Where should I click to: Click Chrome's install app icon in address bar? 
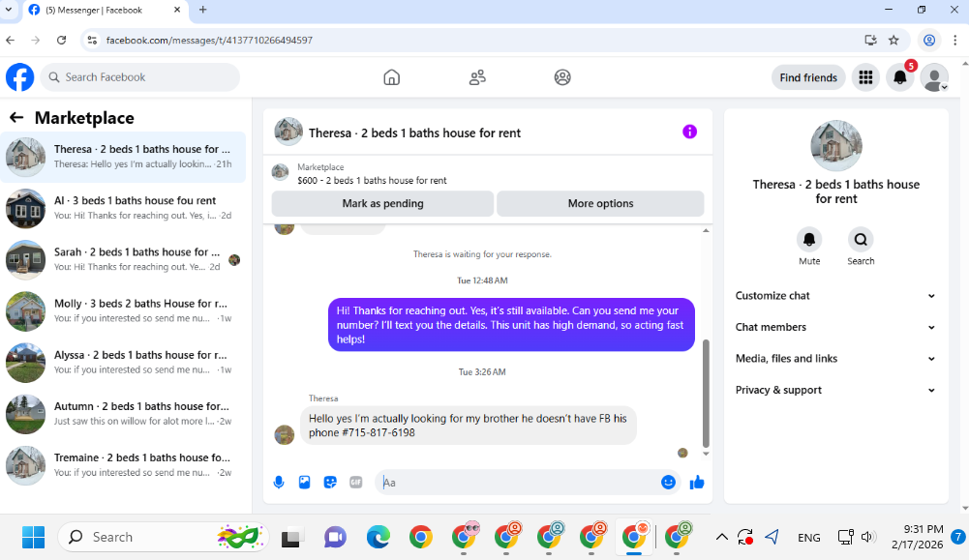[870, 40]
